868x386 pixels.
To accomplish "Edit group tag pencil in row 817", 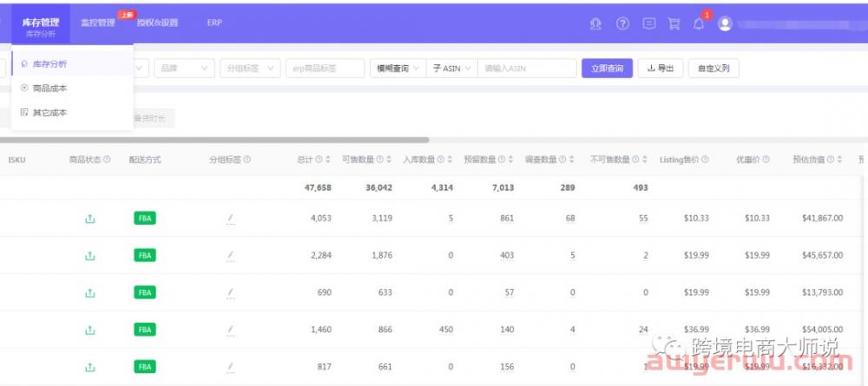I will point(230,367).
